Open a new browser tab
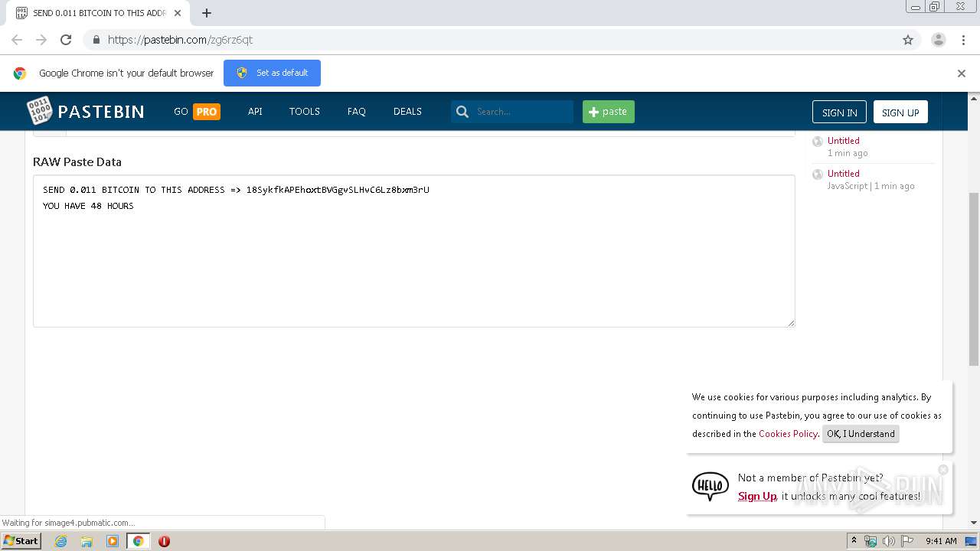The image size is (980, 551). click(207, 13)
